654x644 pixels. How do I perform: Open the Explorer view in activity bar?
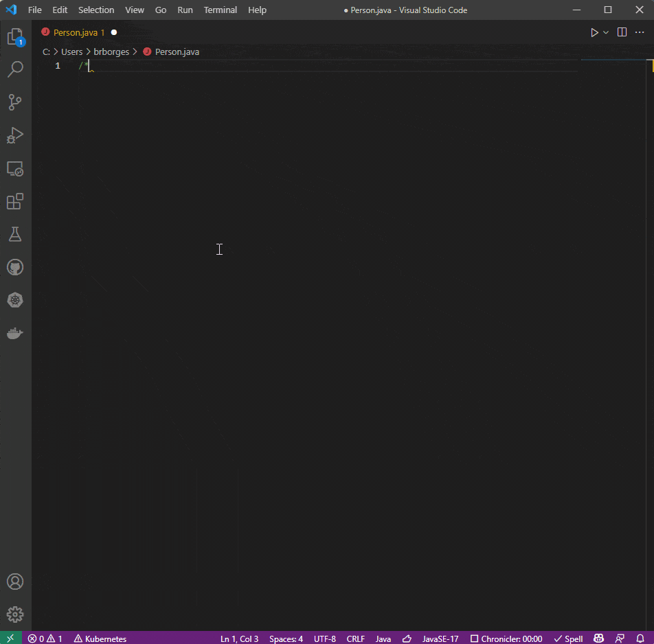tap(15, 37)
